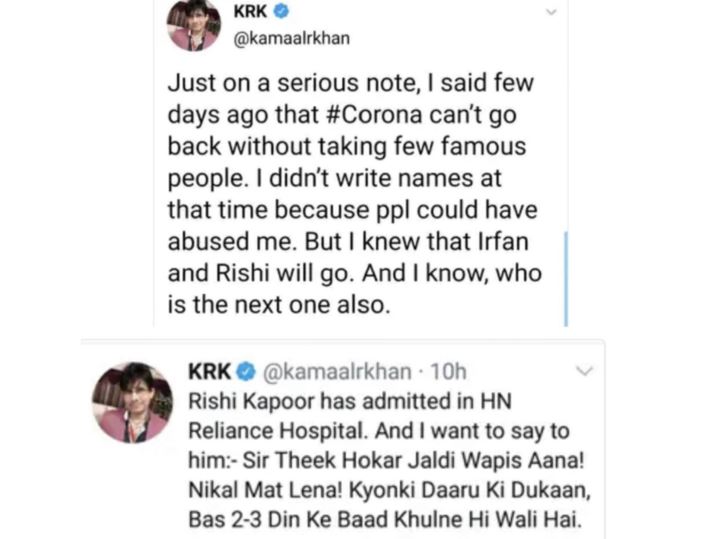Click the line 'is the next one also.'

pyautogui.click(x=279, y=305)
